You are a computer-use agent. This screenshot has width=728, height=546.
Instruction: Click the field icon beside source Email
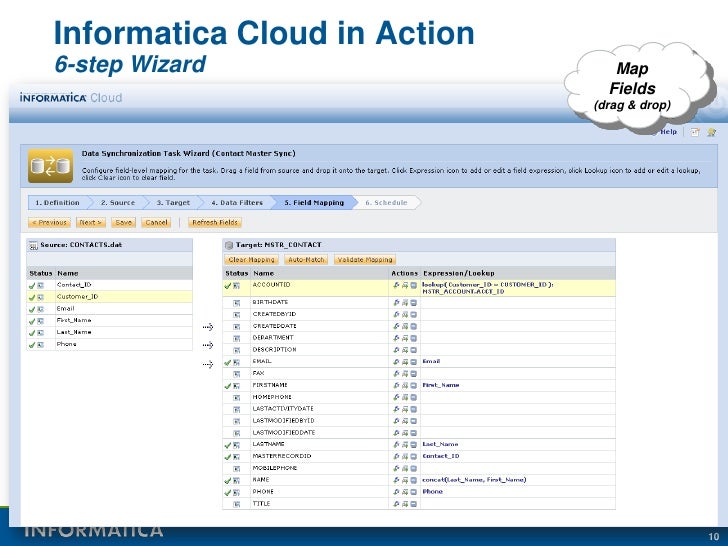tap(40, 309)
